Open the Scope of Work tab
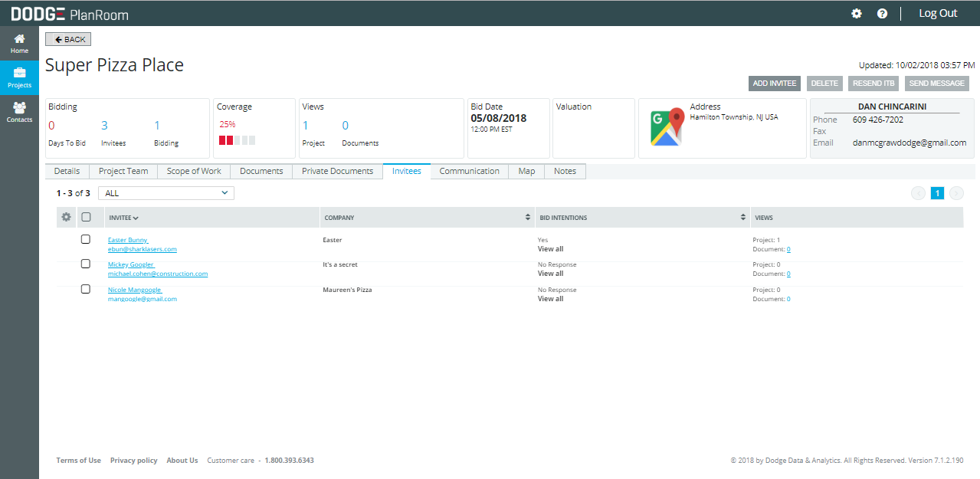Viewport: 980px width, 479px height. tap(194, 171)
